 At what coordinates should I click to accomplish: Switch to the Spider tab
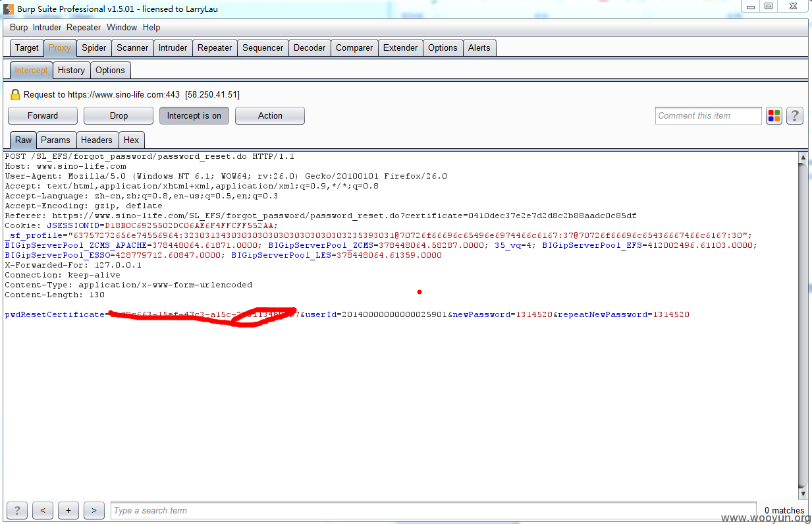[94, 47]
